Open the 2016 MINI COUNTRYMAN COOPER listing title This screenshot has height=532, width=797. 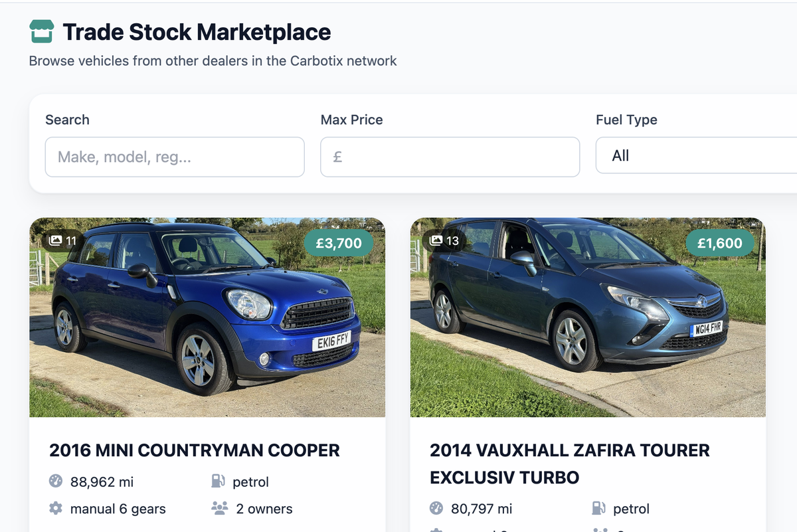click(195, 450)
